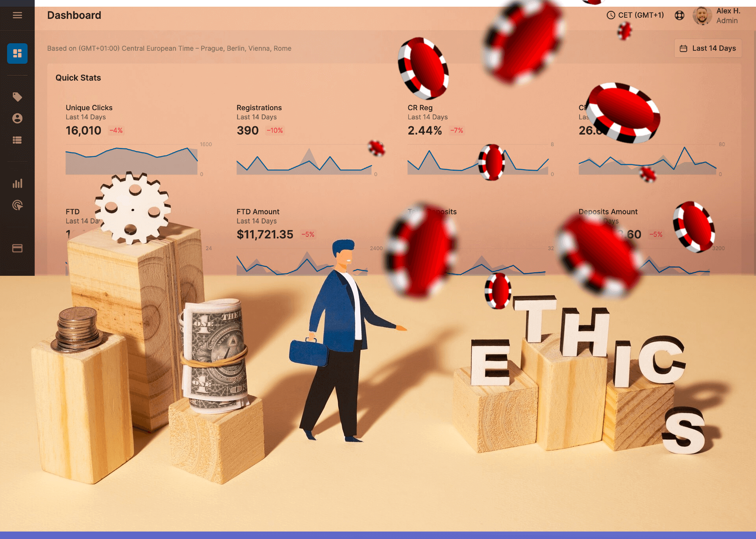Image resolution: width=756 pixels, height=539 pixels.
Task: Click the Registrations card title
Action: [x=259, y=108]
